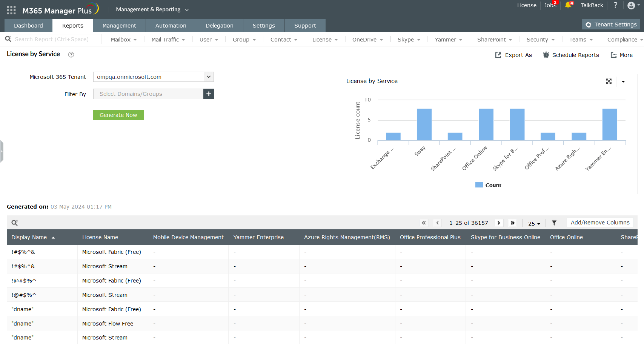This screenshot has width=644, height=344.
Task: Click the Yammer Enterprise chart bar
Action: [x=610, y=124]
